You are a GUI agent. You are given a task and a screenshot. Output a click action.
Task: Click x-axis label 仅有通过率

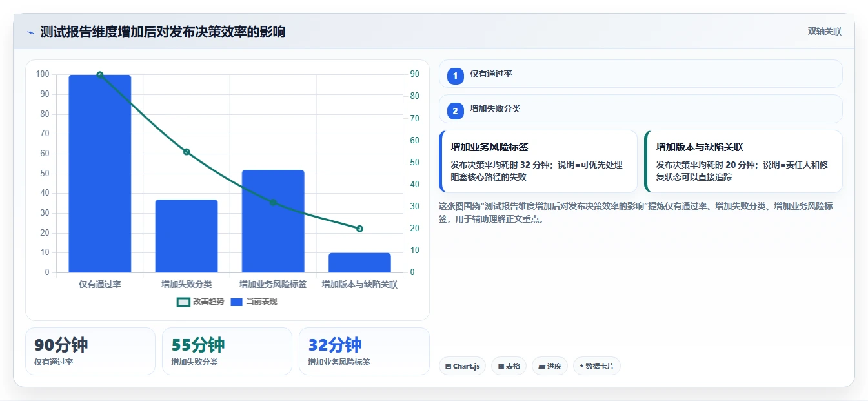[100, 284]
